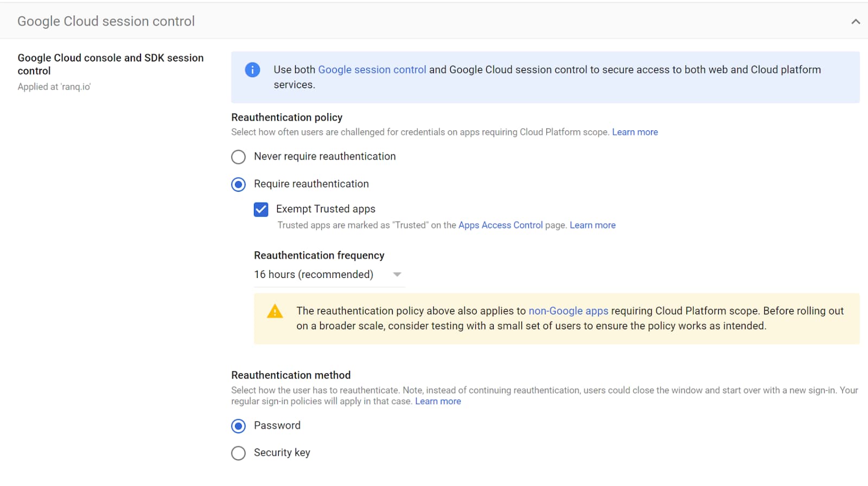The width and height of the screenshot is (868, 486).
Task: Open the Google session control link
Action: click(x=372, y=70)
